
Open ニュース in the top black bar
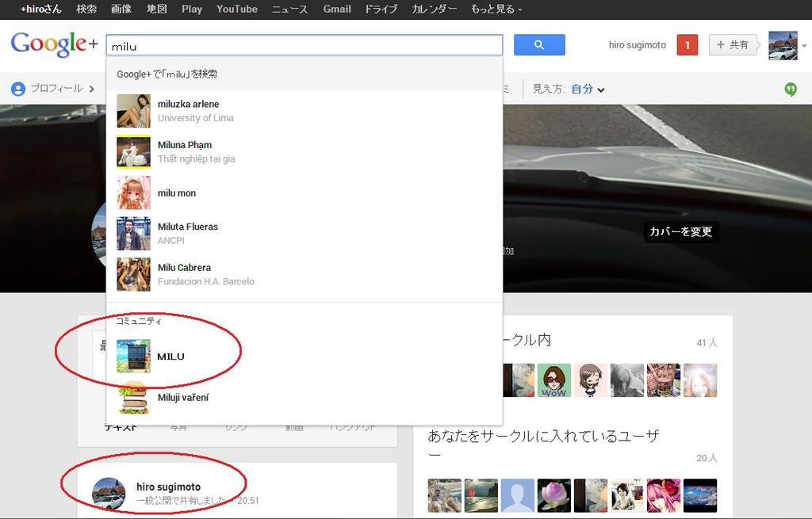[x=290, y=9]
